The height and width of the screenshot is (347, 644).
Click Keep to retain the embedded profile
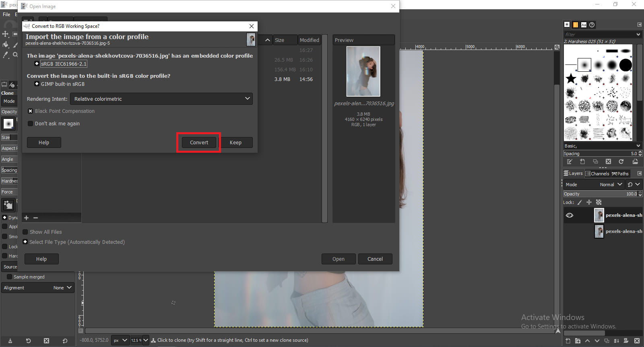[x=235, y=143]
